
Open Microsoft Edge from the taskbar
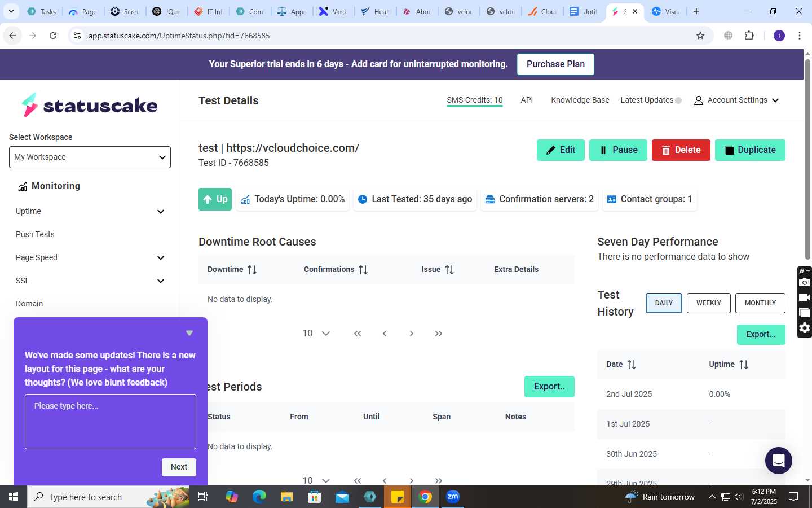pyautogui.click(x=259, y=497)
